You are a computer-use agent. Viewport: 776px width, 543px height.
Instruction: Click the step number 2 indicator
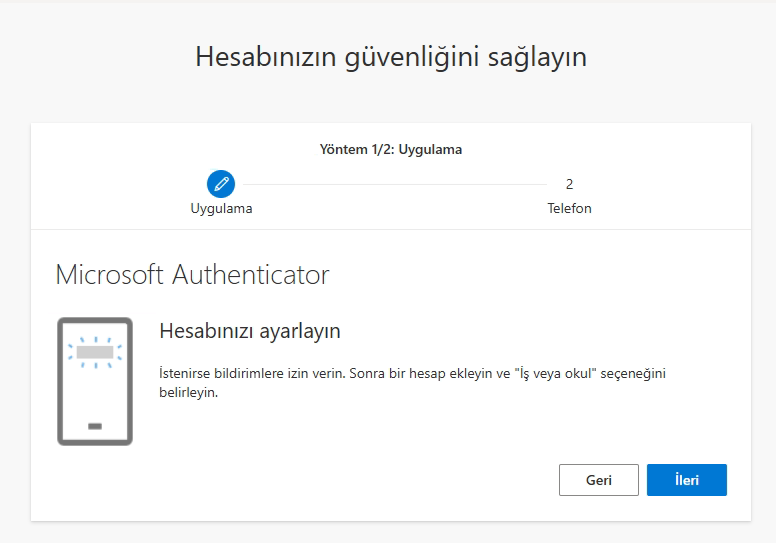(569, 184)
